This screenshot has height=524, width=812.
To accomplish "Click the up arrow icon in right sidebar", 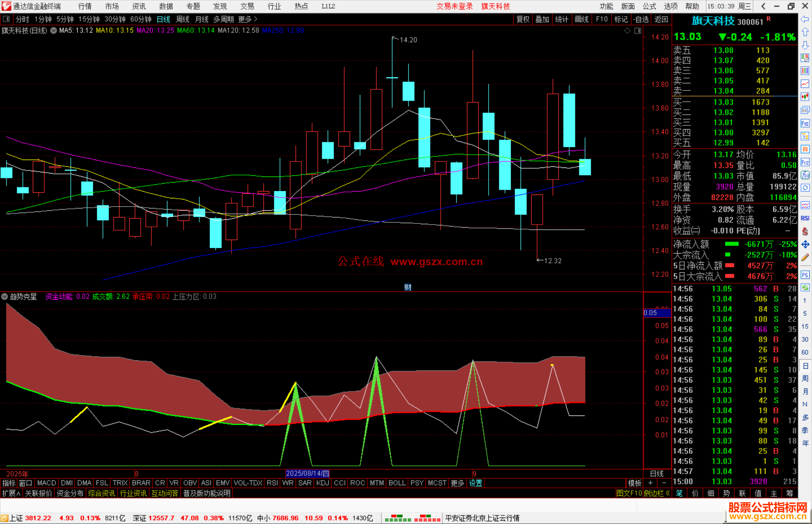I will coord(805,32).
